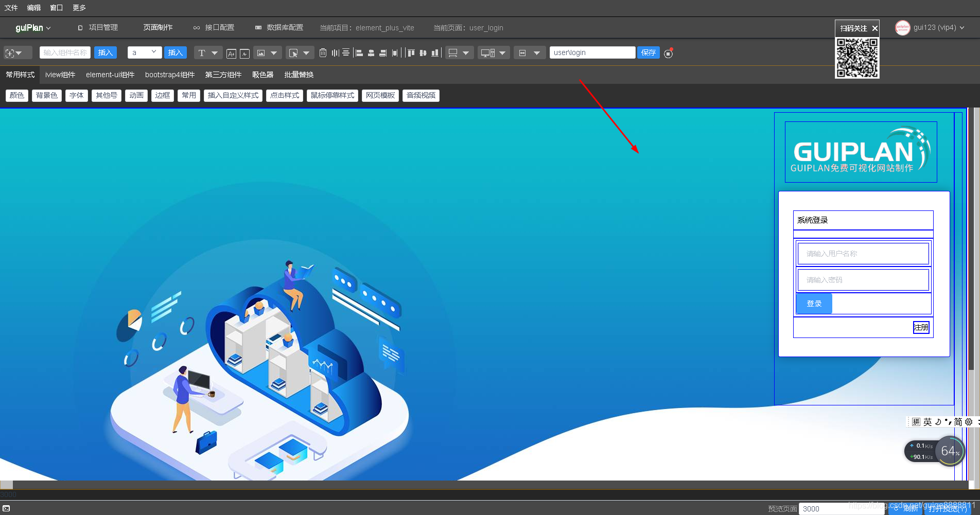Image resolution: width=980 pixels, height=515 pixels.
Task: Click the text T tool icon
Action: click(202, 52)
